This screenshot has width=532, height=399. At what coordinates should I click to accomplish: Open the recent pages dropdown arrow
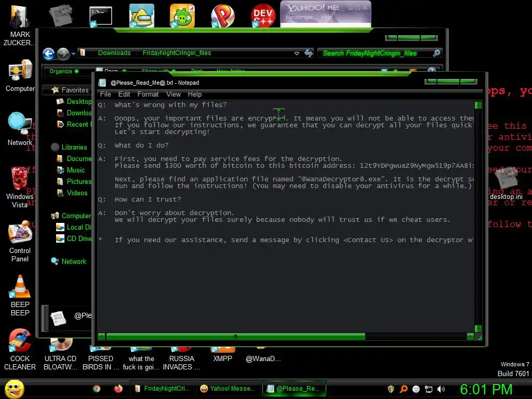click(x=73, y=54)
